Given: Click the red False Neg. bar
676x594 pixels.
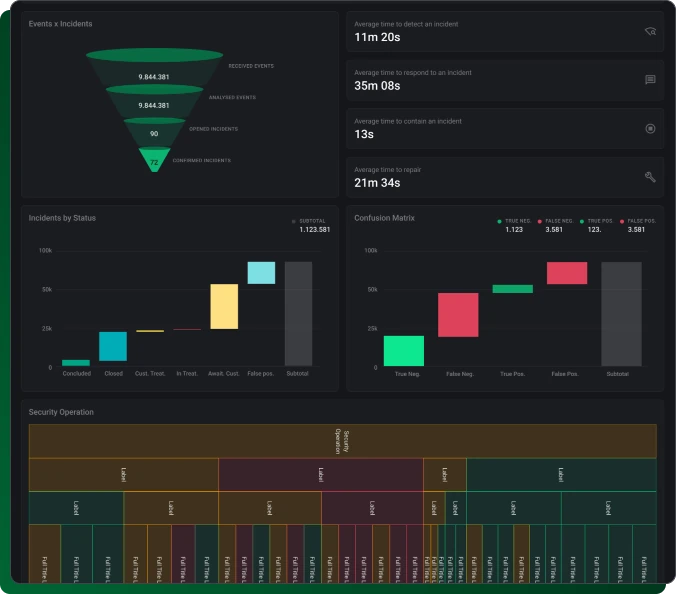Looking at the screenshot, I should (x=458, y=315).
